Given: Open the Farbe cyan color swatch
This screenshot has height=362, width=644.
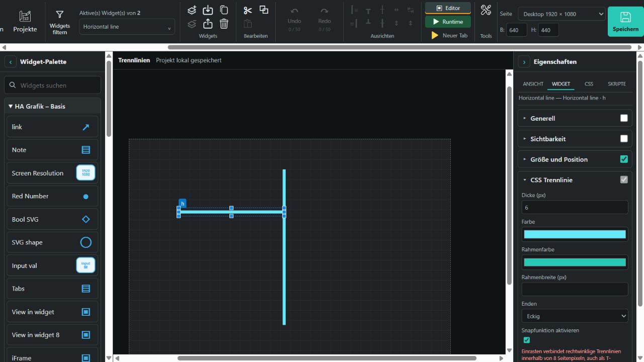Looking at the screenshot, I should 575,234.
